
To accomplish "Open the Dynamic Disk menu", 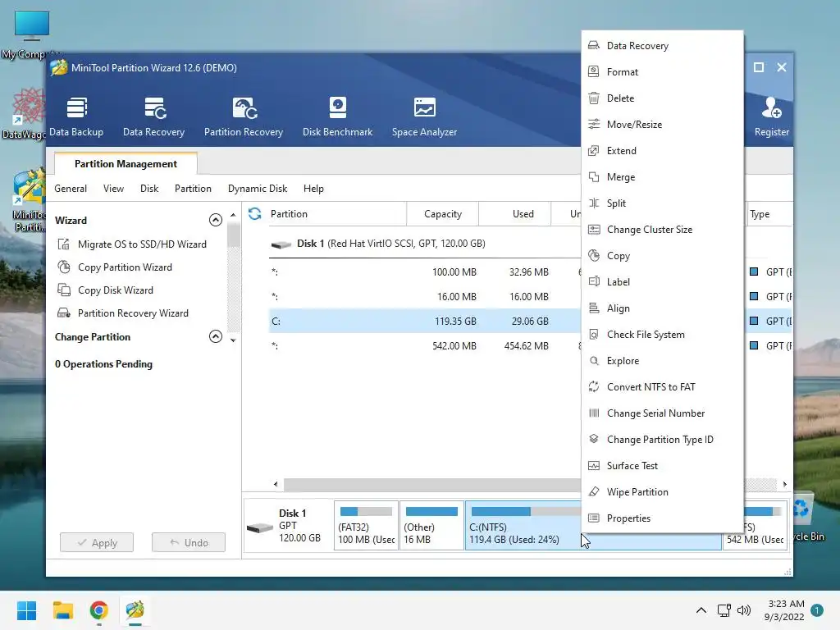I will click(x=258, y=189).
